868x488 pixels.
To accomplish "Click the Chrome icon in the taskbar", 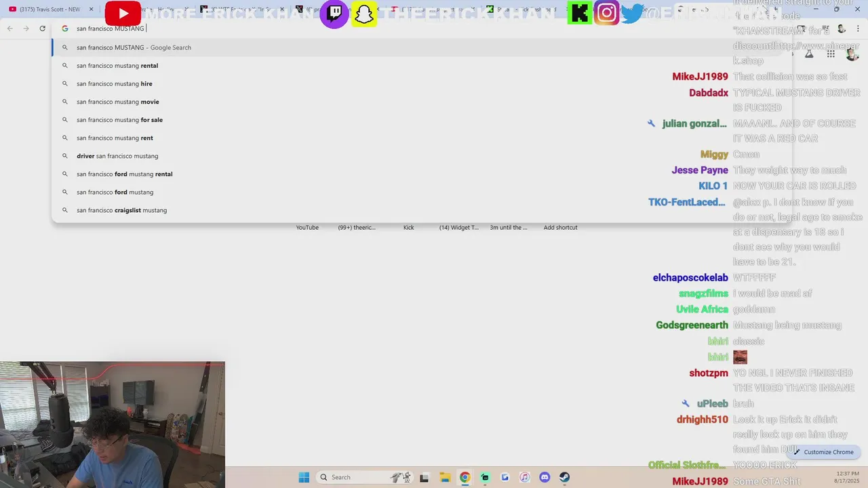I will pos(465,477).
